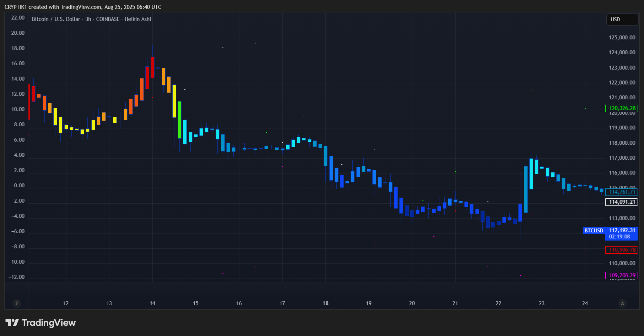Screen dimensions: 644x336
Task: Click date 24 on the time axis
Action: pos(585,303)
